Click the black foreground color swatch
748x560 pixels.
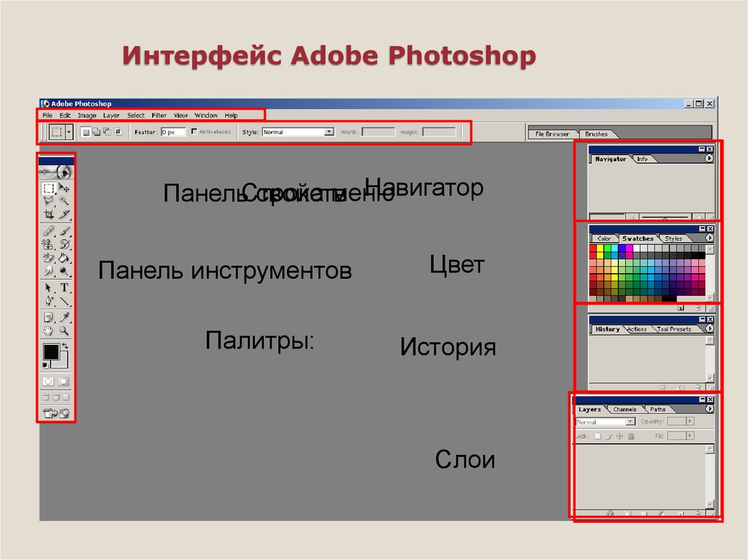click(x=51, y=351)
